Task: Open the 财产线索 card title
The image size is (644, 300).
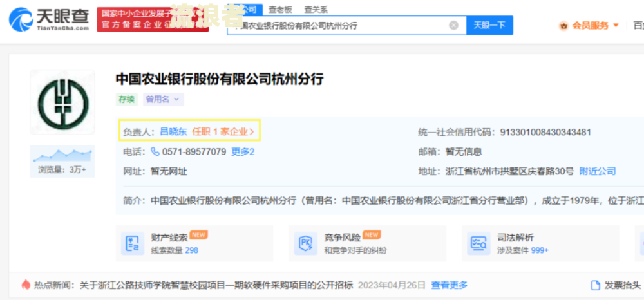Action: pos(169,237)
